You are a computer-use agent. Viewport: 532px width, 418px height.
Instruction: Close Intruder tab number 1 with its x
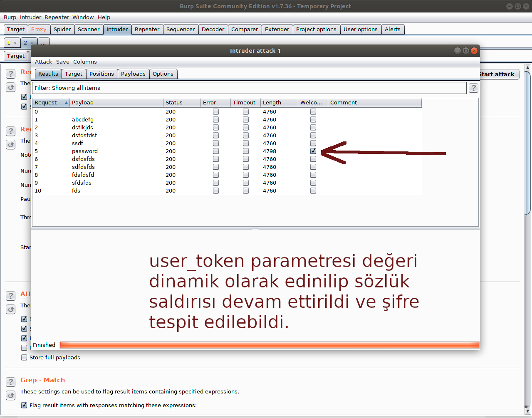pyautogui.click(x=15, y=43)
